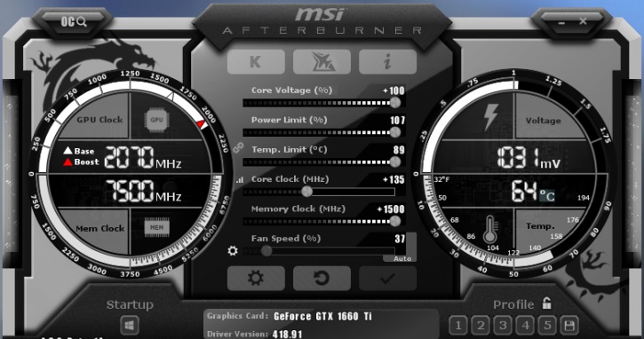This screenshot has height=339, width=644.
Task: Click the Kombustor K button
Action: [256, 61]
